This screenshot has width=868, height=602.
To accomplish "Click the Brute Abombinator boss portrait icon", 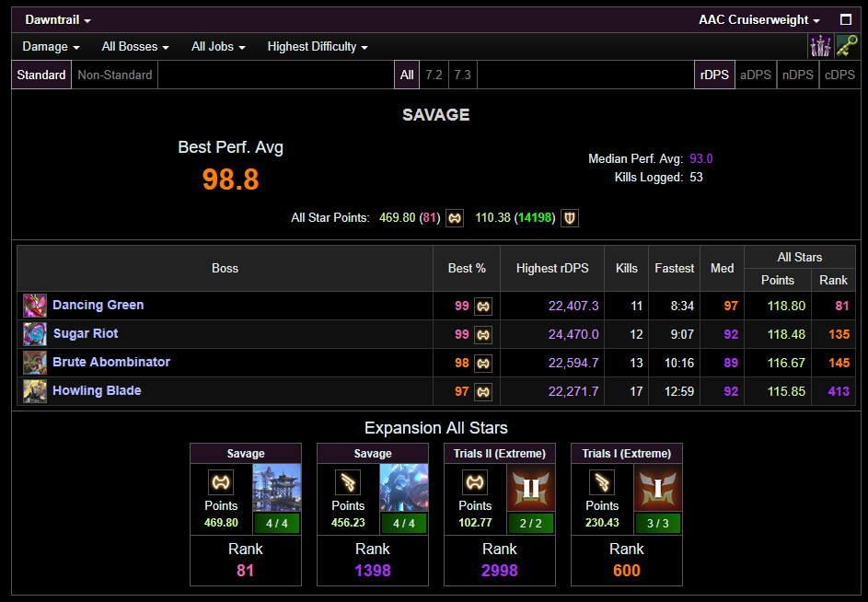I will click(x=35, y=363).
